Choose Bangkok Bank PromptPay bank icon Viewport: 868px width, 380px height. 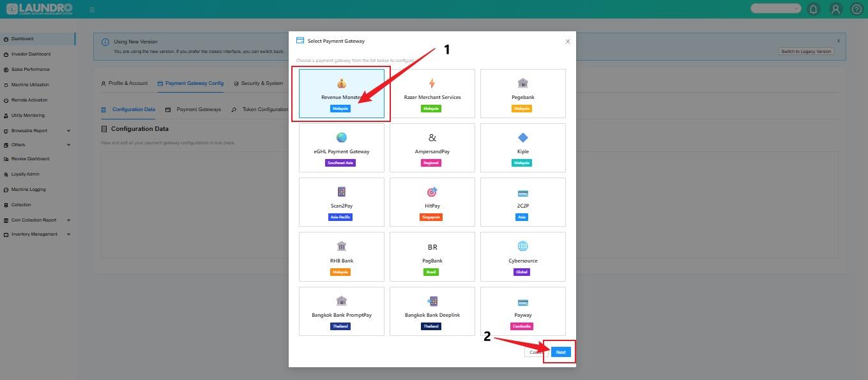coord(342,301)
